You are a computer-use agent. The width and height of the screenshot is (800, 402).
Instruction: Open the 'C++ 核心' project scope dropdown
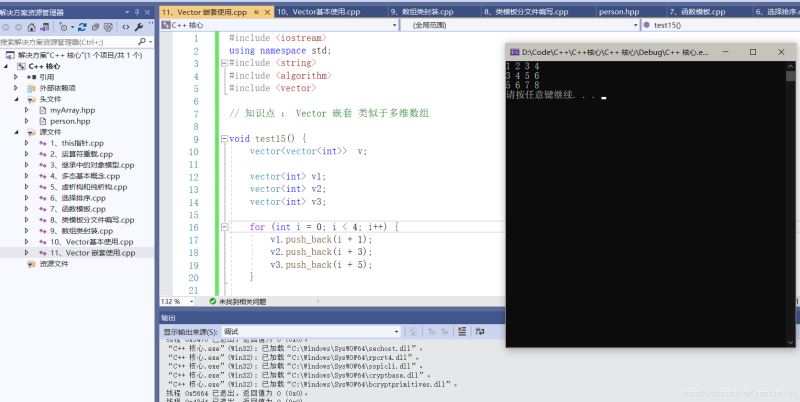point(394,25)
